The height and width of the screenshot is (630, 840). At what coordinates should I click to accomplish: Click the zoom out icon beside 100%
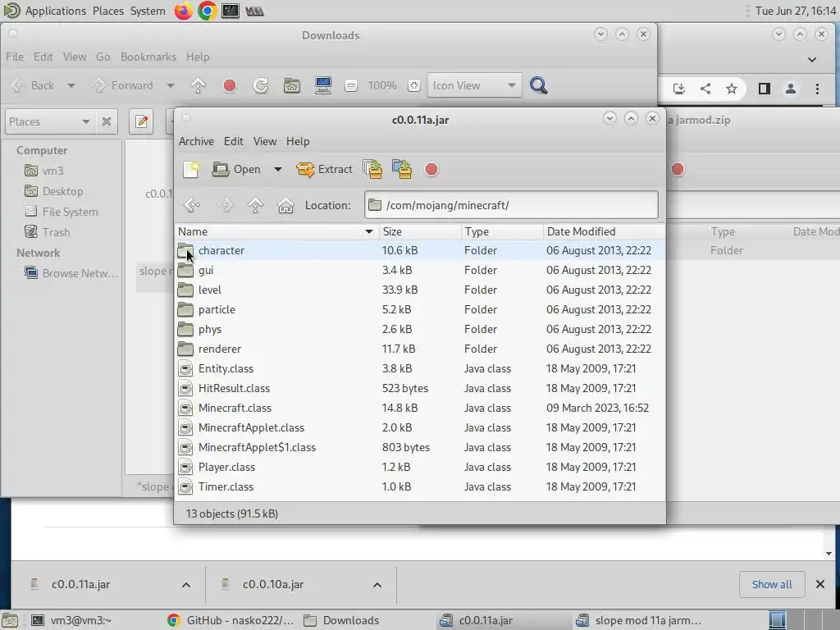click(x=351, y=85)
